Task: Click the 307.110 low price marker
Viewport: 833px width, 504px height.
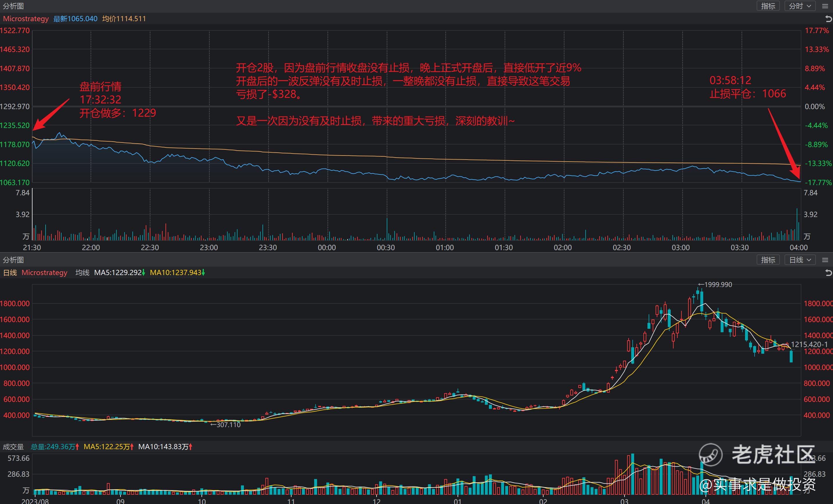Action: [225, 424]
